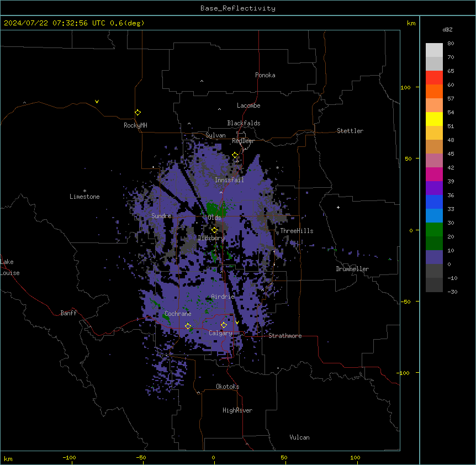The height and width of the screenshot is (465, 476).
Task: Pick the bright green 20-30 dBZ swatch
Action: pos(434,230)
